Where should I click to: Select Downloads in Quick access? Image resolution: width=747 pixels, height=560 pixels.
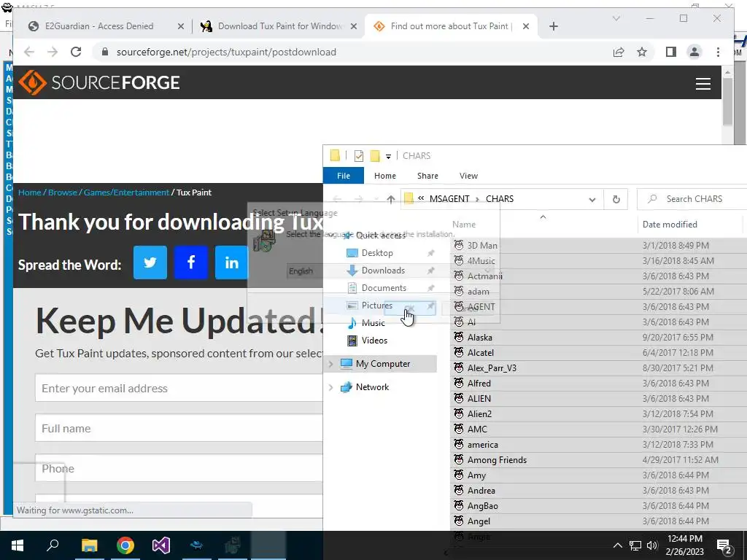(383, 271)
